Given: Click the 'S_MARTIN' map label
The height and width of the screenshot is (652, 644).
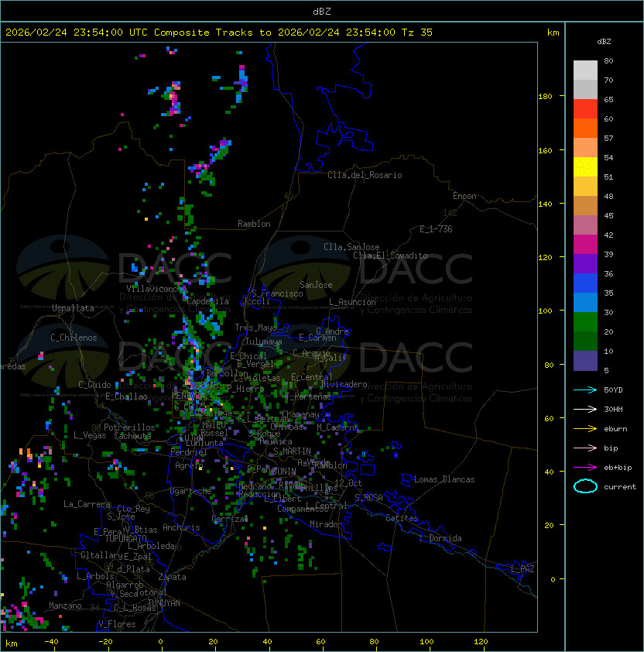Looking at the screenshot, I should click(x=292, y=451).
